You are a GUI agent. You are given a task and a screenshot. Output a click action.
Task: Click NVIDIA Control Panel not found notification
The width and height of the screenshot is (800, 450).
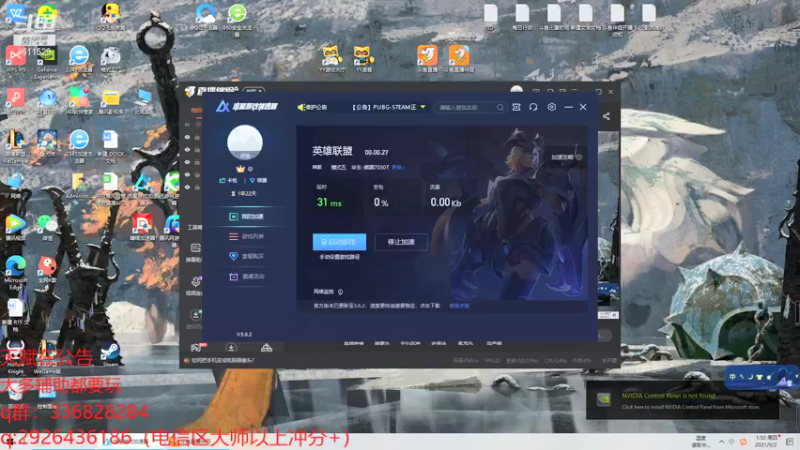pyautogui.click(x=682, y=401)
